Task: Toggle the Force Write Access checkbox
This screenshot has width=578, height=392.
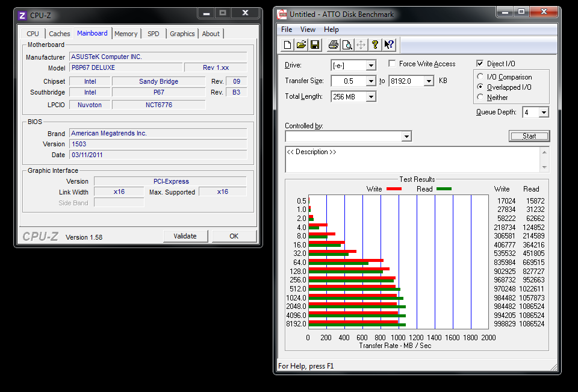Action: 392,63
